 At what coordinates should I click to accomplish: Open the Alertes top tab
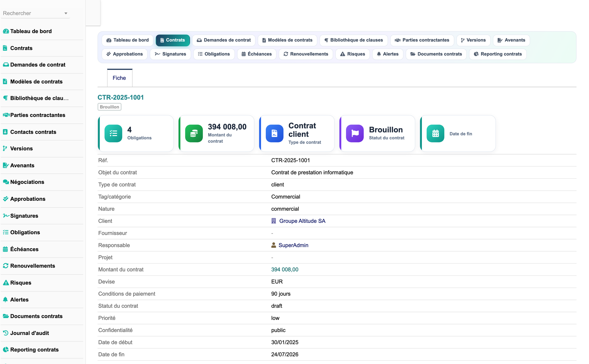tap(388, 54)
